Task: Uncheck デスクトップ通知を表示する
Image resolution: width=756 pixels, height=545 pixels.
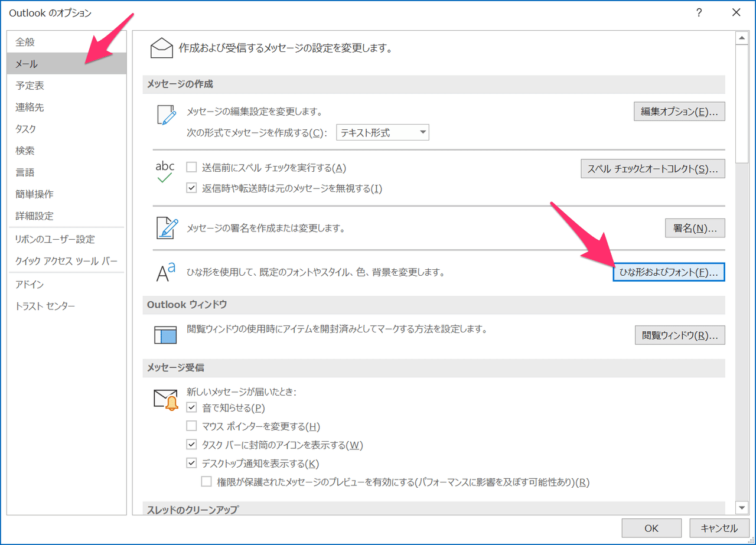Action: [x=191, y=463]
